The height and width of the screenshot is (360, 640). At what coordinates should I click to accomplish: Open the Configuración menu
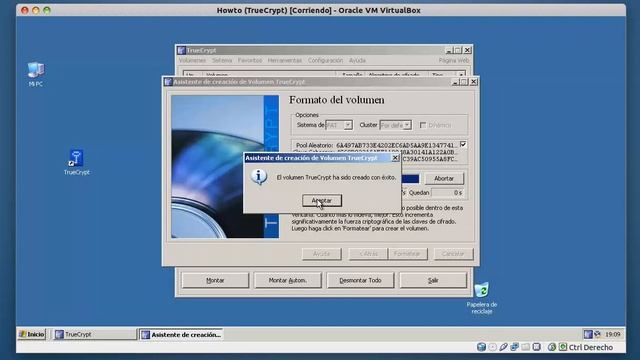pyautogui.click(x=325, y=60)
